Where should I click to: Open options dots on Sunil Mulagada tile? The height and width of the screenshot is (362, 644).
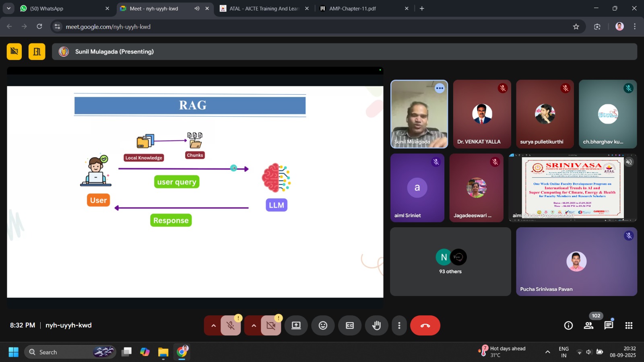pyautogui.click(x=440, y=88)
